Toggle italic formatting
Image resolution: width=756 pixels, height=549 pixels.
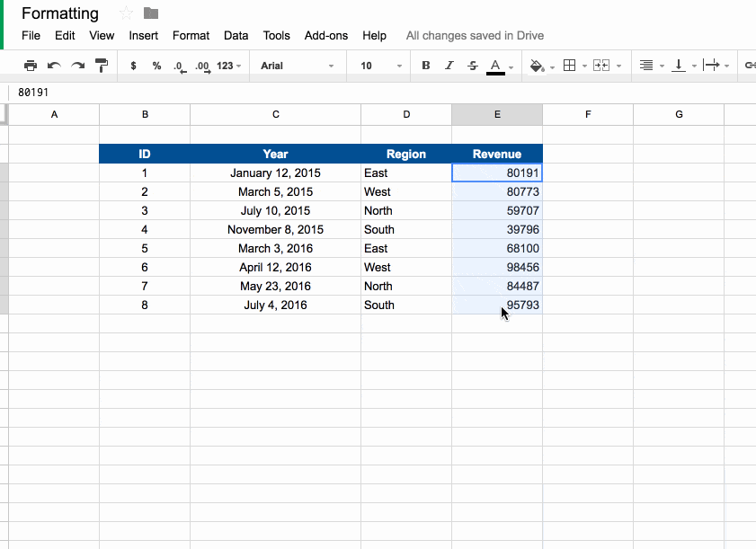tap(449, 66)
